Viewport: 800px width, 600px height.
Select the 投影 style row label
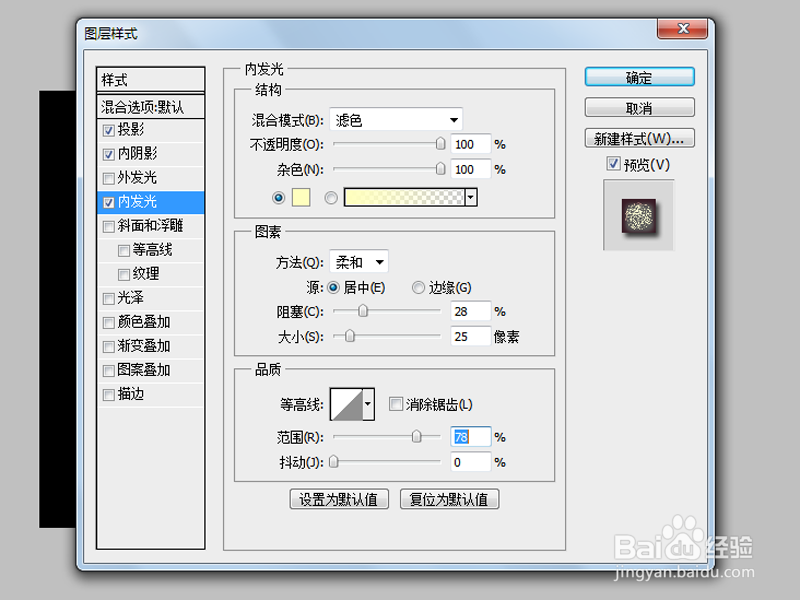(x=131, y=130)
